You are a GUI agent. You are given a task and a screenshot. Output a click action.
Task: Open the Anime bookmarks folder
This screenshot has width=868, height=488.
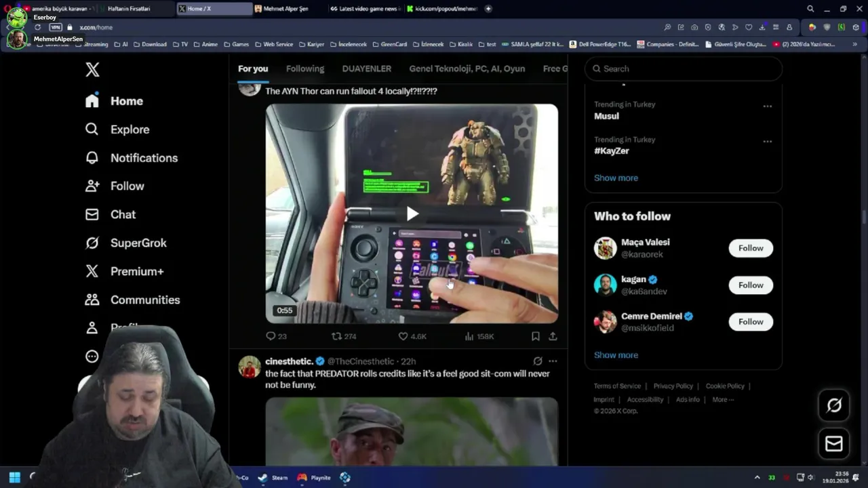[205, 44]
